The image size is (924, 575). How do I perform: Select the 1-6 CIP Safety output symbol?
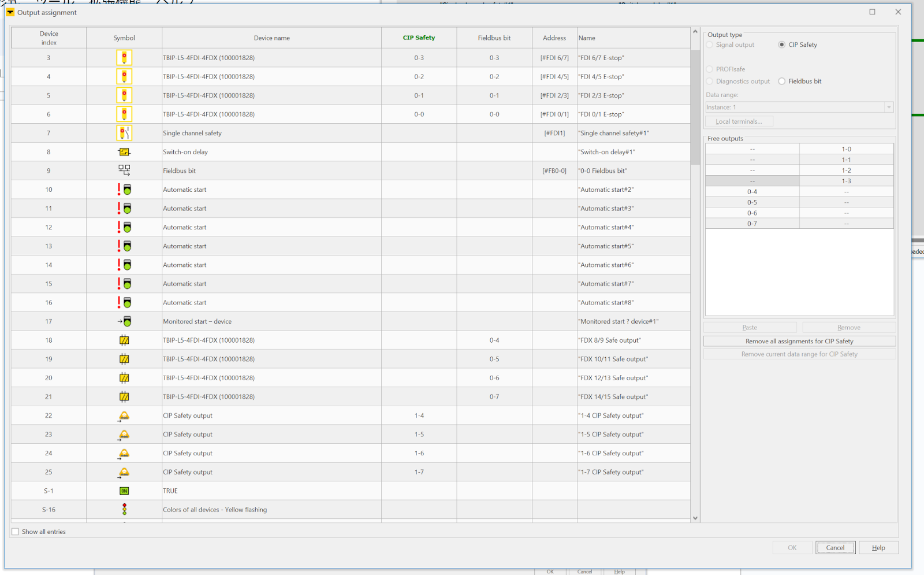124,454
